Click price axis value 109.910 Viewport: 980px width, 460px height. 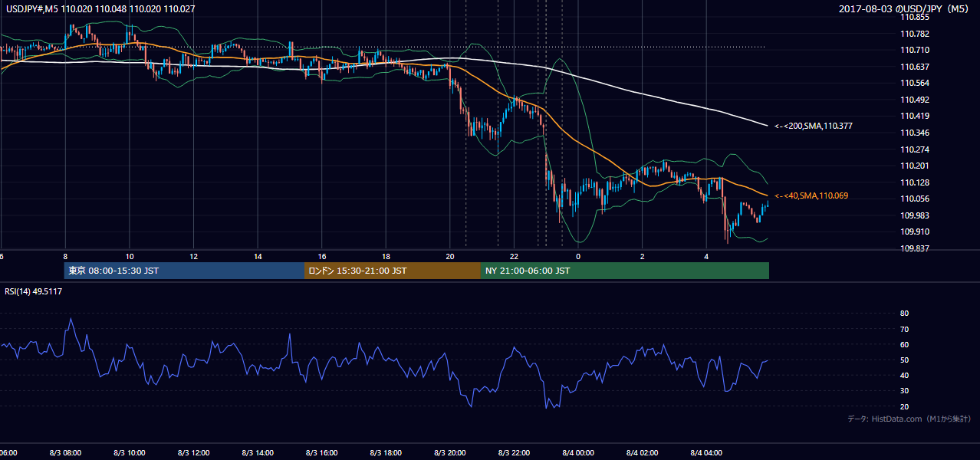tap(916, 232)
